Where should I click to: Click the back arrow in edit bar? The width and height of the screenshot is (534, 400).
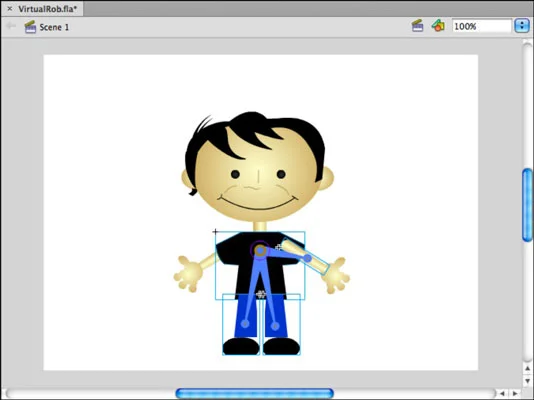click(11, 26)
